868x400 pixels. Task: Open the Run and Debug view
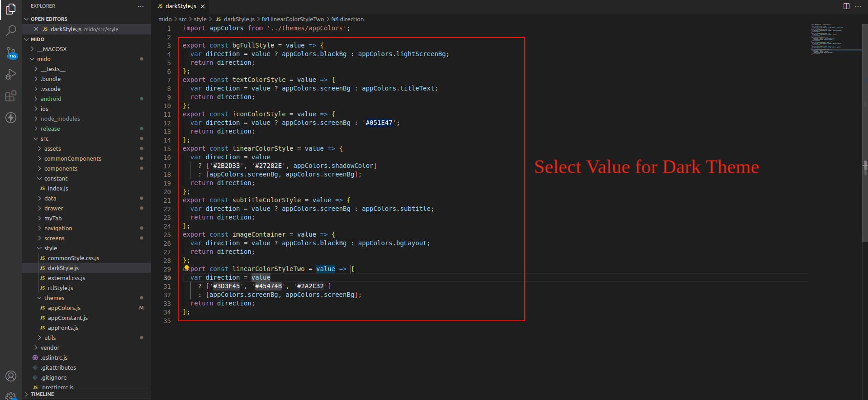[x=11, y=74]
